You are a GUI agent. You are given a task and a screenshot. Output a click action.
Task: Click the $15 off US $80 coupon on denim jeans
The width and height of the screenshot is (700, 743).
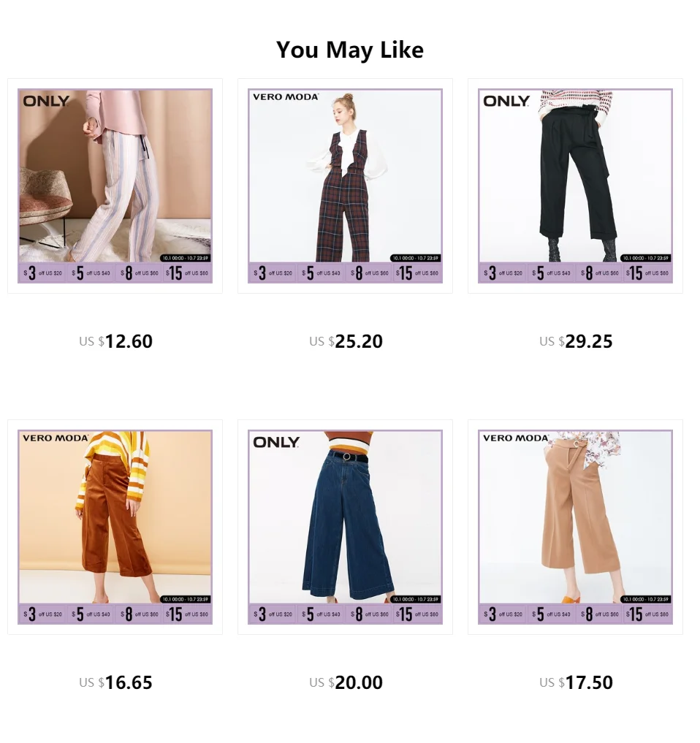[x=417, y=614]
